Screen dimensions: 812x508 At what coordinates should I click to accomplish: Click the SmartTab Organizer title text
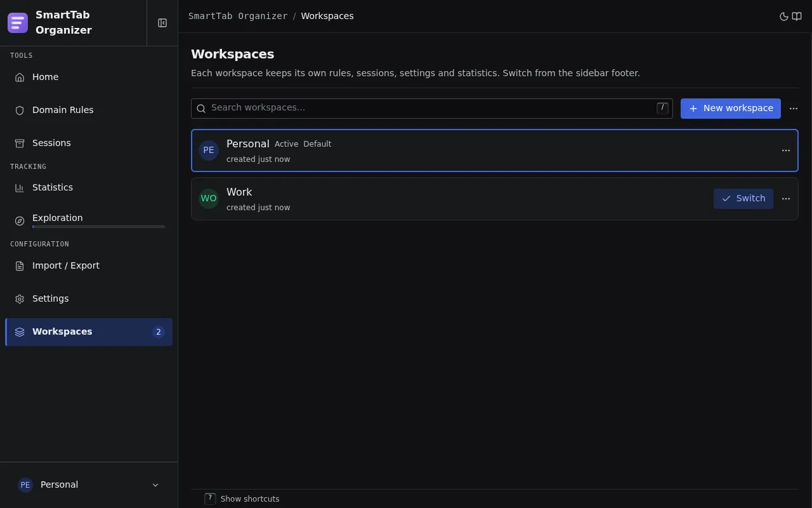coord(63,23)
